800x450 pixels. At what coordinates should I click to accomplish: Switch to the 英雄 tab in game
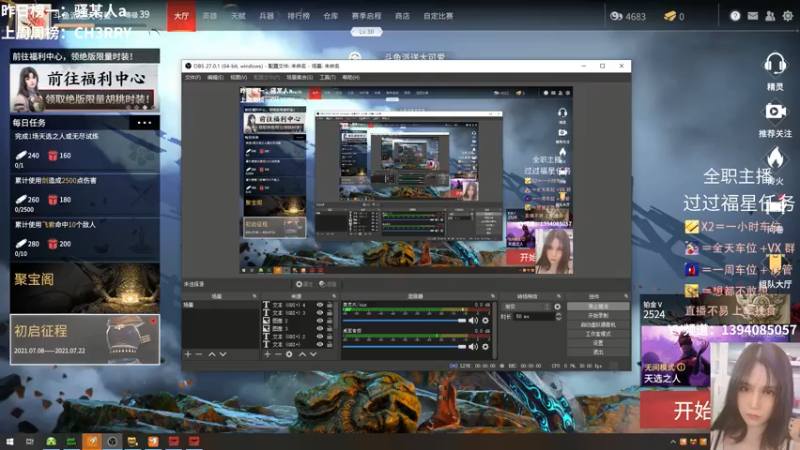[x=210, y=16]
